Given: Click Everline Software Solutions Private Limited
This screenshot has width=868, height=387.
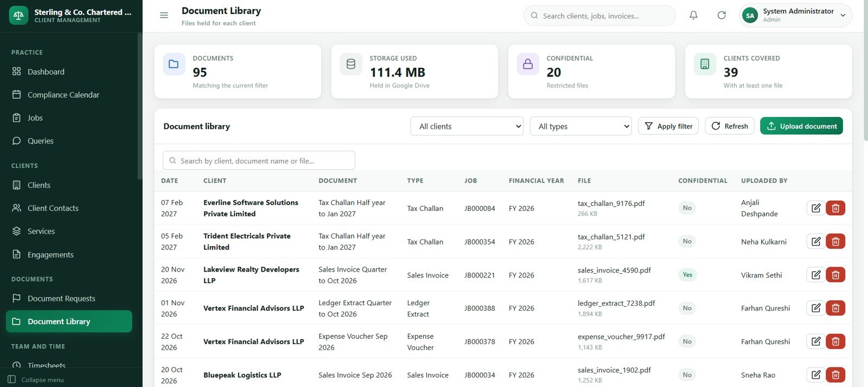Looking at the screenshot, I should tap(251, 208).
